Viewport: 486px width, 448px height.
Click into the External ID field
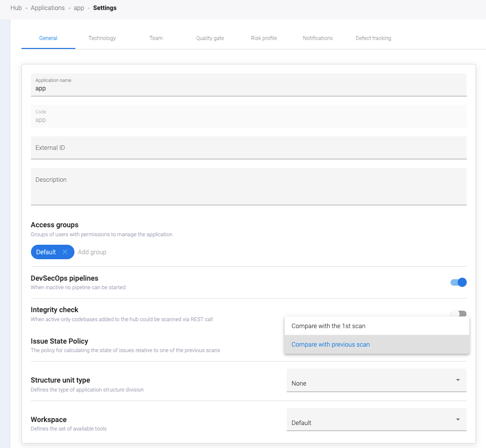[248, 148]
